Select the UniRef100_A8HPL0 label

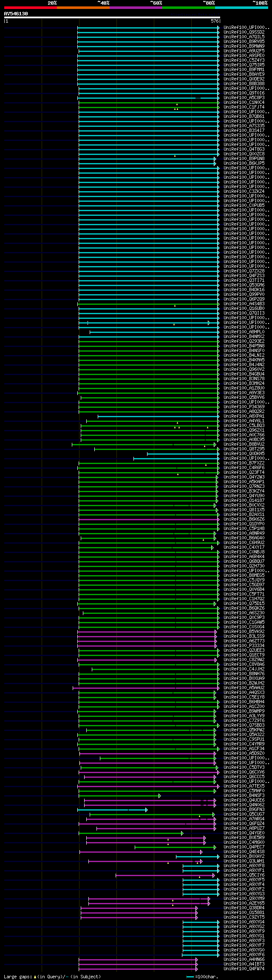click(x=244, y=332)
